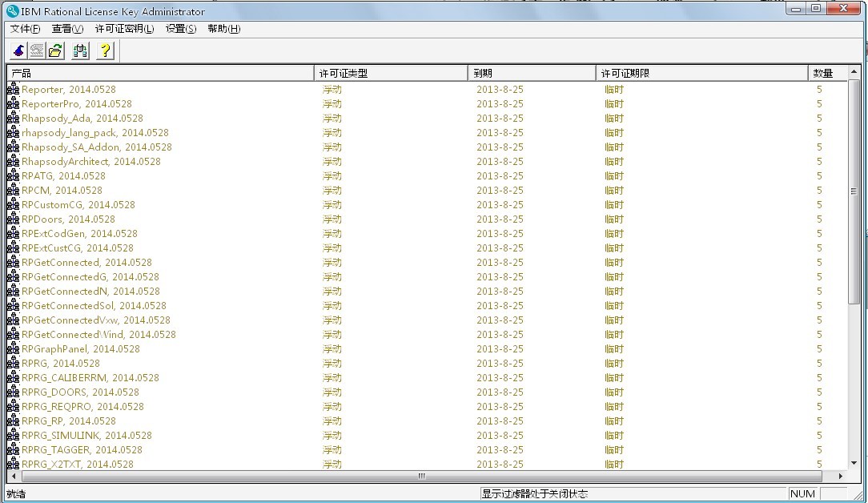Click the 2013-8-25 date in Reporter row

point(500,89)
